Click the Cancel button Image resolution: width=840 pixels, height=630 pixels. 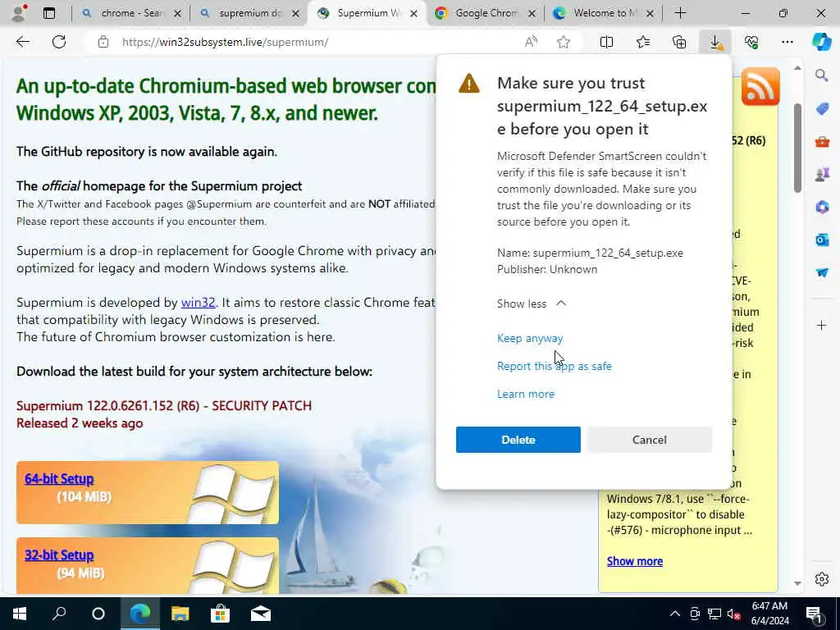650,440
